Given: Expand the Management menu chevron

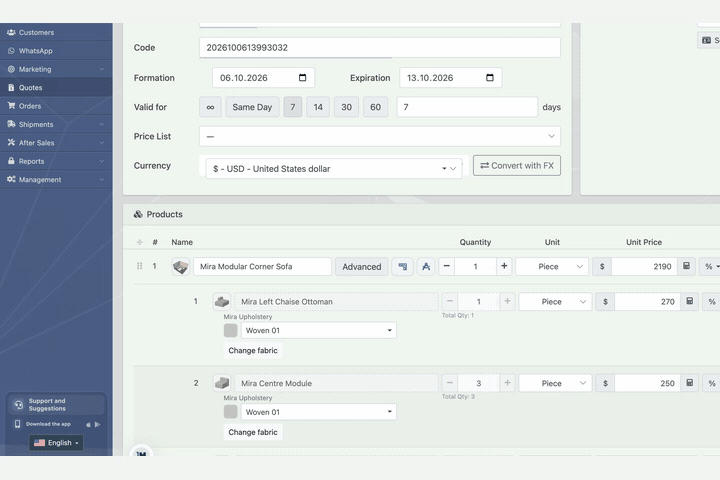Looking at the screenshot, I should point(101,180).
